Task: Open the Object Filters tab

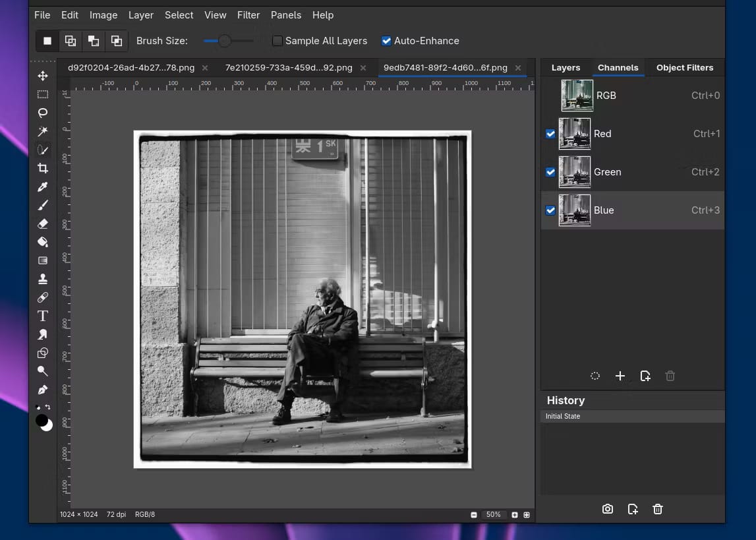Action: click(x=684, y=67)
